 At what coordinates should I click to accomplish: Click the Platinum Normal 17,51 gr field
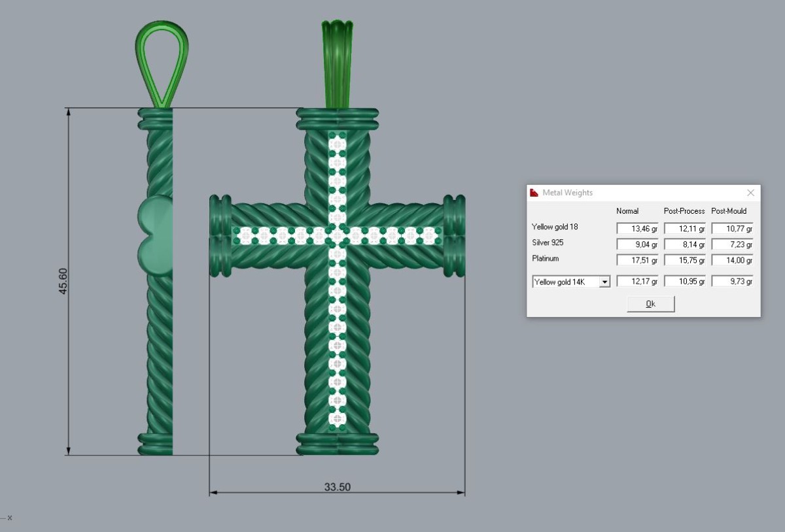(x=637, y=259)
